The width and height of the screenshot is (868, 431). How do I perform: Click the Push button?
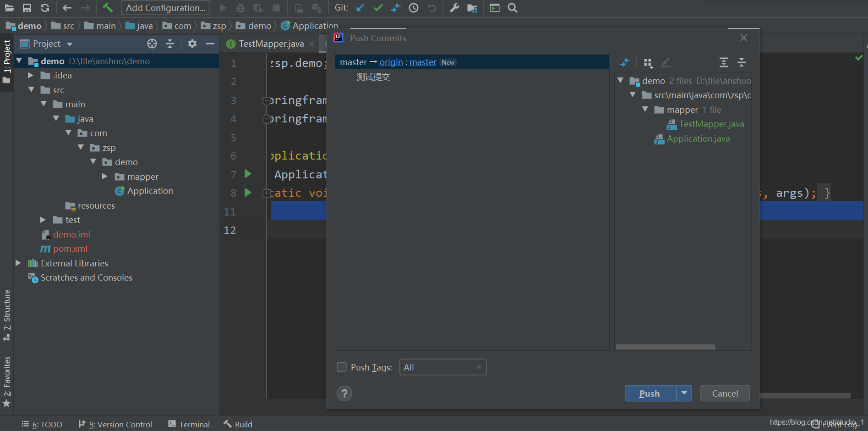(650, 393)
